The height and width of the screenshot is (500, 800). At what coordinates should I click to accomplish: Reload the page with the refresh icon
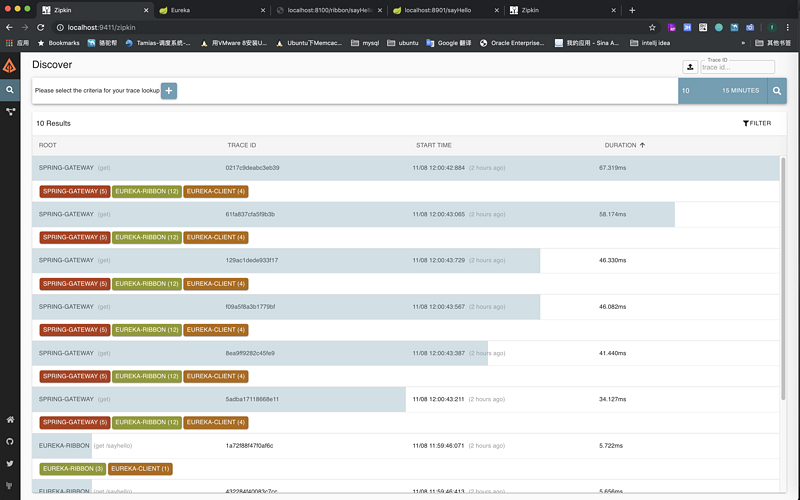(x=41, y=28)
